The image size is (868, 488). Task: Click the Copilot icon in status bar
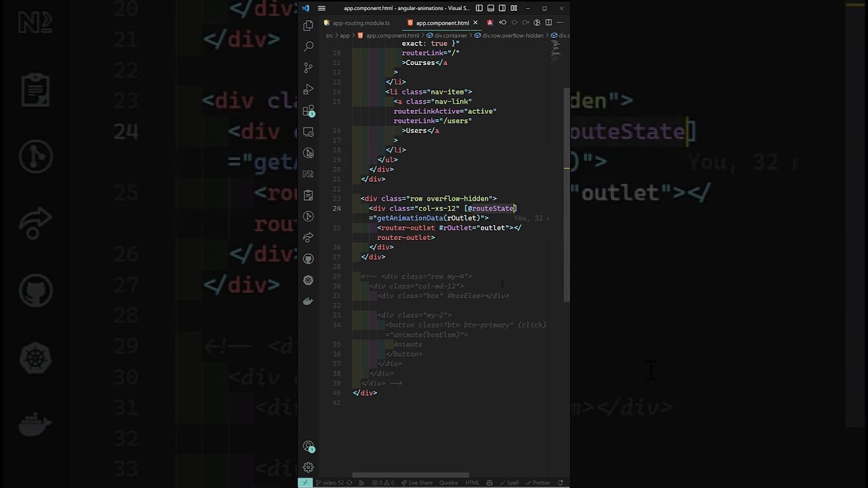point(490,483)
